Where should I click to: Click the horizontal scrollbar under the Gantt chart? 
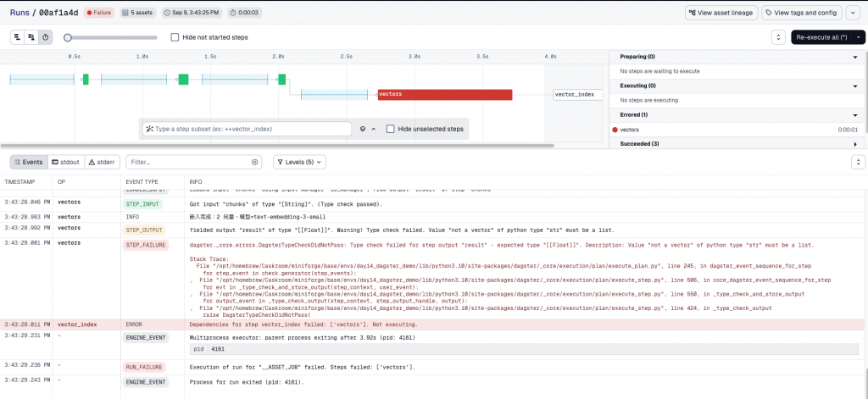coord(277,146)
